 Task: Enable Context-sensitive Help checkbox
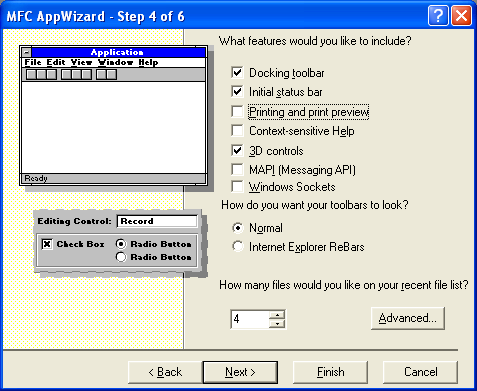click(237, 131)
